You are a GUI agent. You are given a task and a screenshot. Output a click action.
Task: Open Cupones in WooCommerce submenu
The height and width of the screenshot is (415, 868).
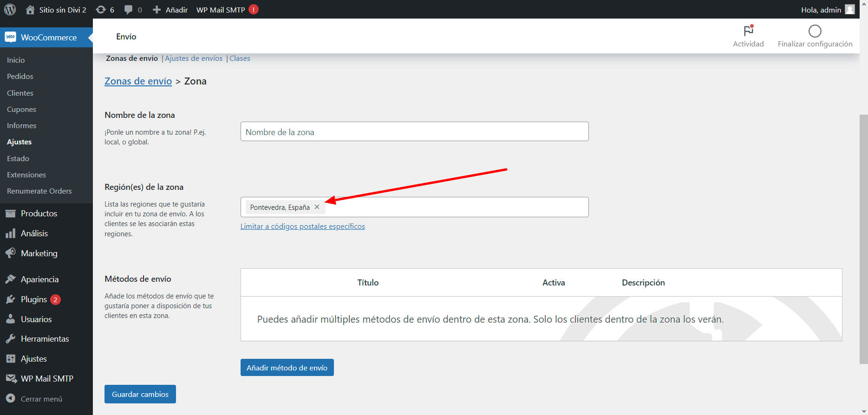point(21,109)
